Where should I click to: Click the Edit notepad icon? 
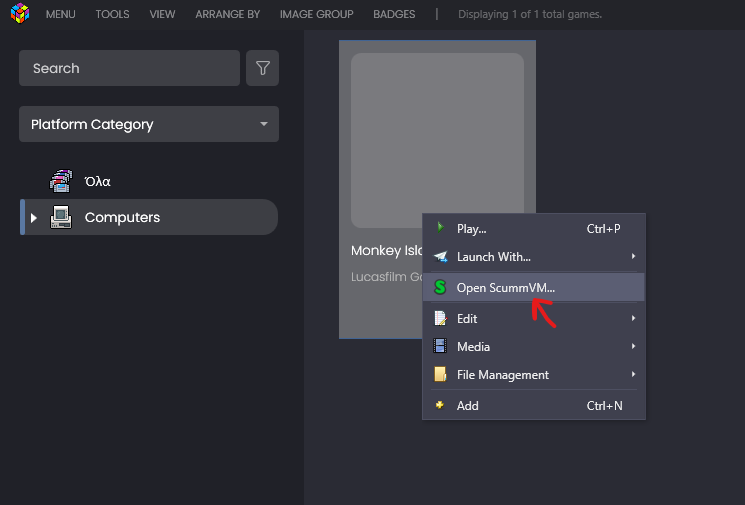(440, 318)
